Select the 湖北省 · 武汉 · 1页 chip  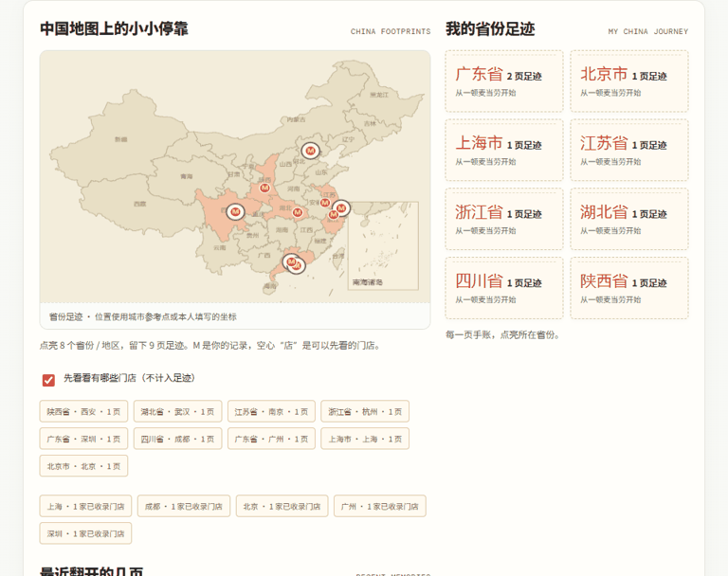coord(177,411)
